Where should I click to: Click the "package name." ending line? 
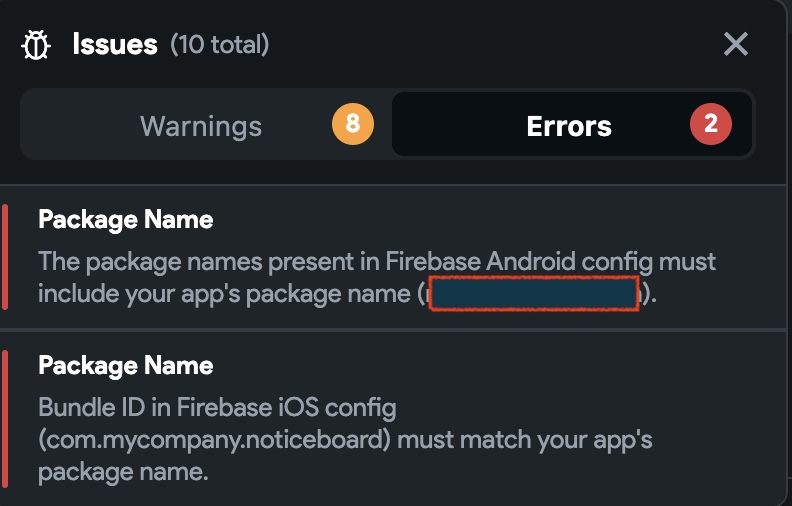(x=123, y=472)
